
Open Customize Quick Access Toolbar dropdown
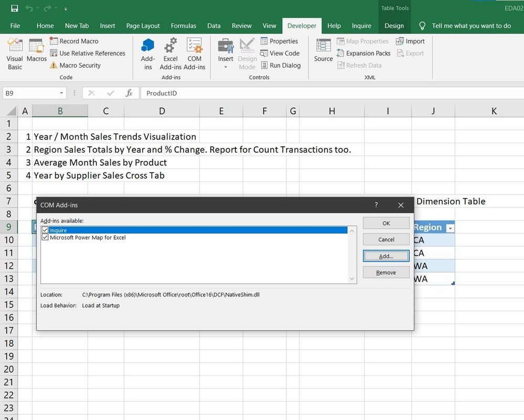[x=66, y=9]
